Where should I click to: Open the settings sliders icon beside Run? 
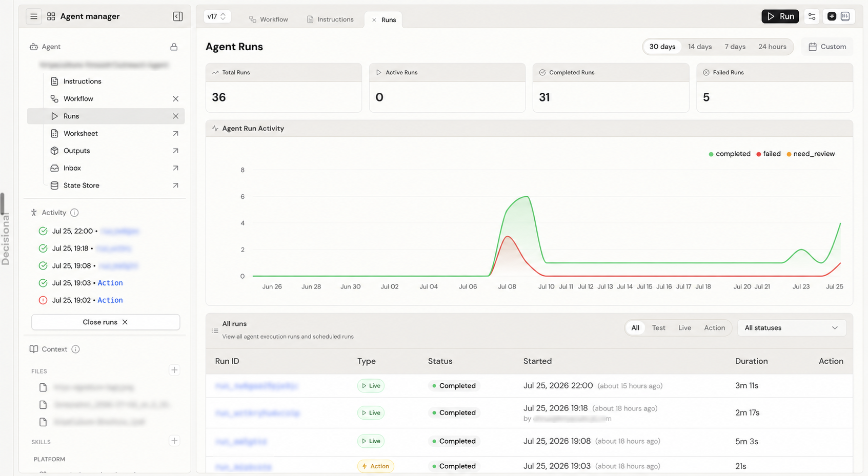812,16
